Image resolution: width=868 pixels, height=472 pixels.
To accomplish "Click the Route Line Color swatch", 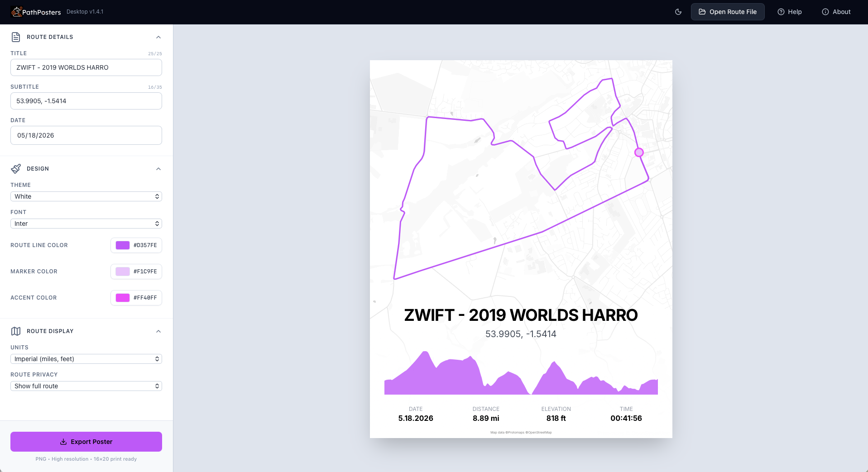I will tap(123, 245).
